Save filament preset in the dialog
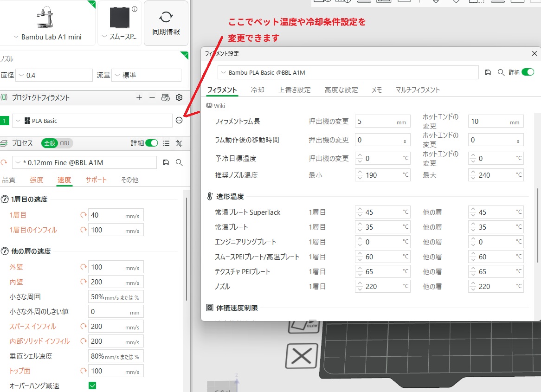The width and height of the screenshot is (541, 392). [488, 72]
